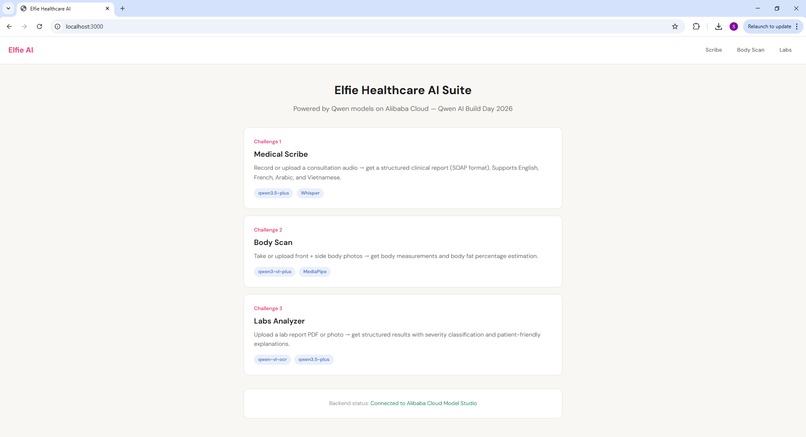
Task: Open the Labs Analyzer card
Action: tap(402, 335)
